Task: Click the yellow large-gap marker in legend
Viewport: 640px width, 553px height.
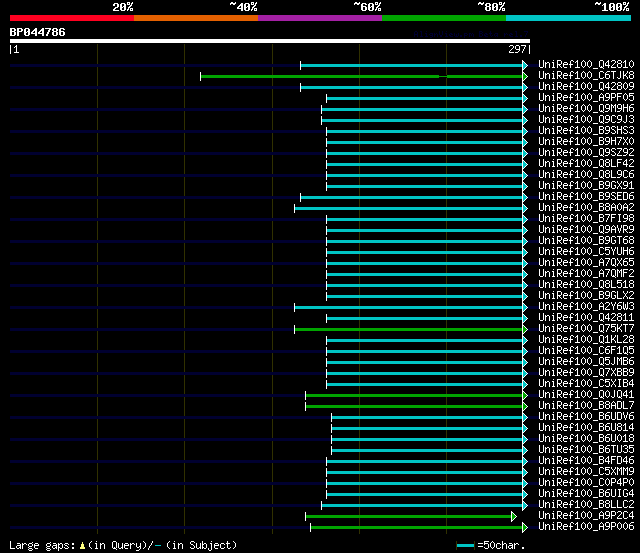Action: click(82, 546)
